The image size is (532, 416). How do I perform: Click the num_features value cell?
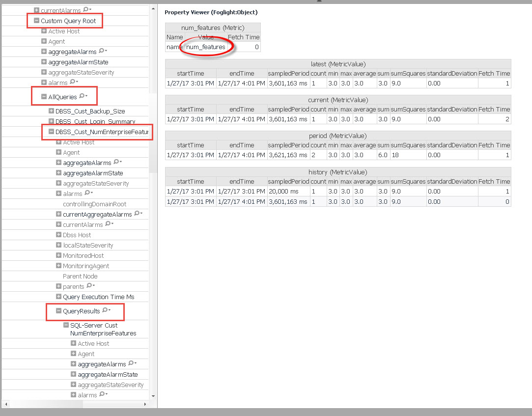click(x=206, y=47)
